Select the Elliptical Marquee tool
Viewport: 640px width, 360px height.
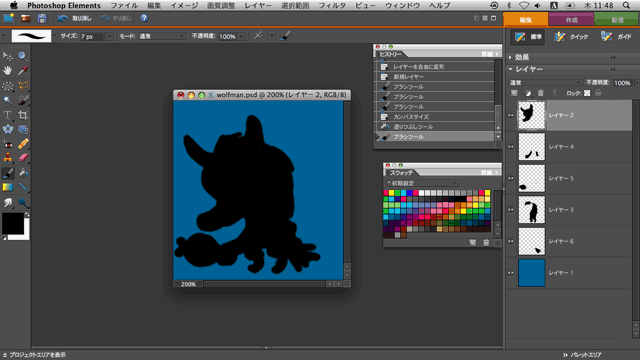(7, 86)
